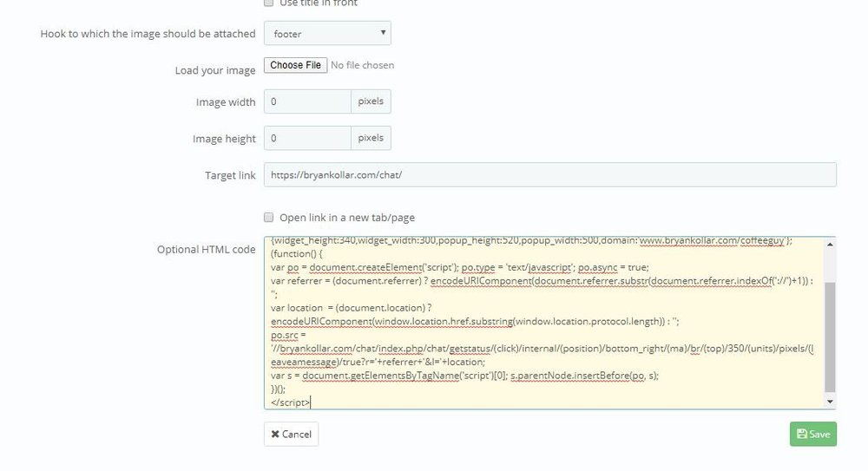
Task: Click the 'Optional HTML code' label
Action: [x=206, y=249]
